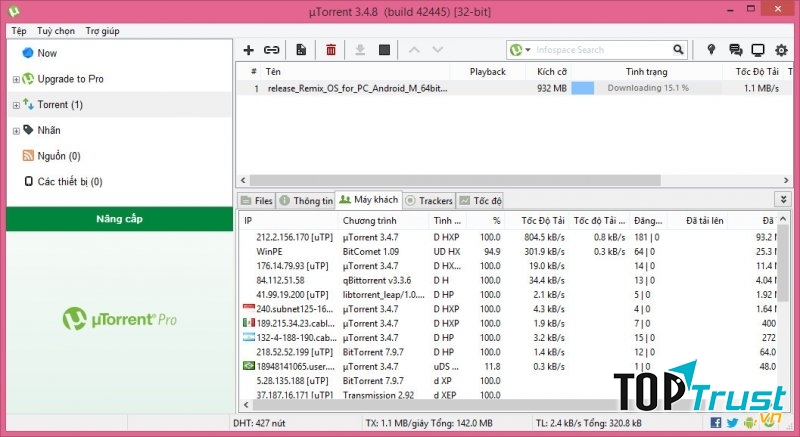Image resolution: width=800 pixels, height=437 pixels.
Task: Collapse detail pane with double-chevron button
Action: [x=783, y=199]
